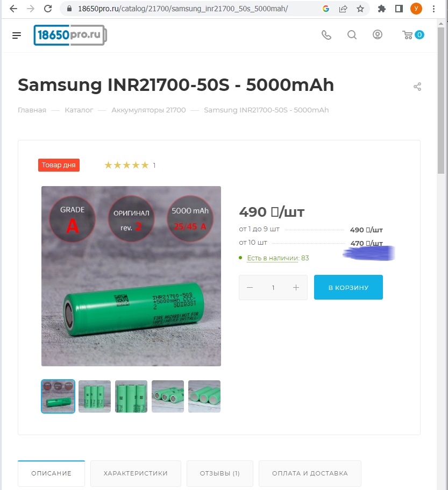Open the ОТЗЫВЫ (1) tab
The height and width of the screenshot is (490, 448).
coord(219,473)
